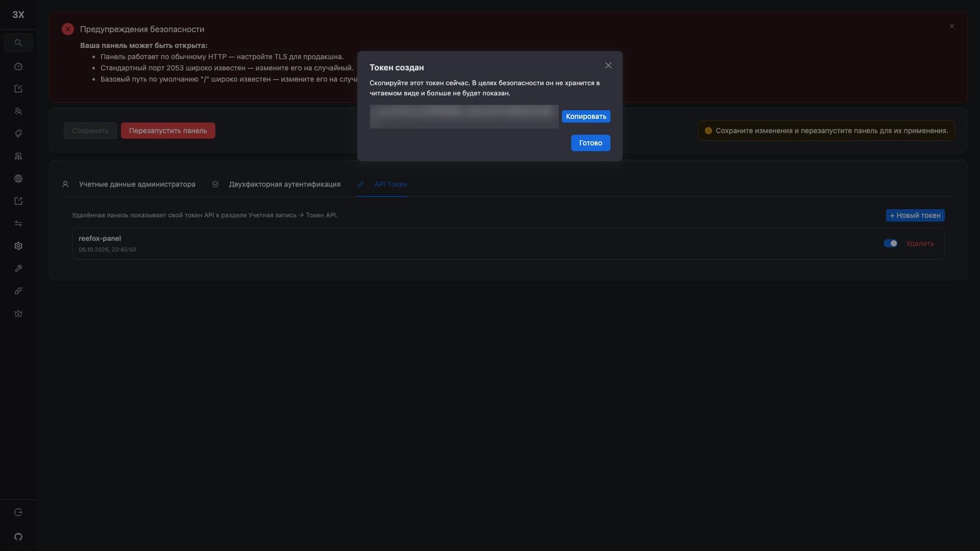Click the red error icon in security warning
The image size is (980, 551).
(68, 29)
